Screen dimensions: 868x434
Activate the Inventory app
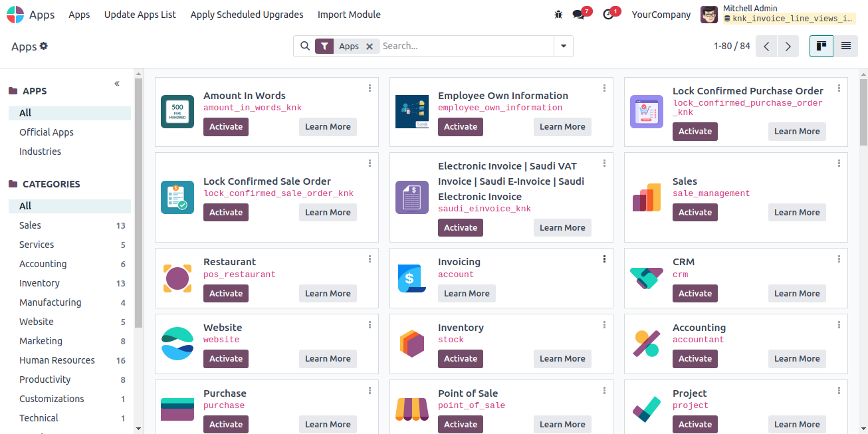[x=461, y=359]
